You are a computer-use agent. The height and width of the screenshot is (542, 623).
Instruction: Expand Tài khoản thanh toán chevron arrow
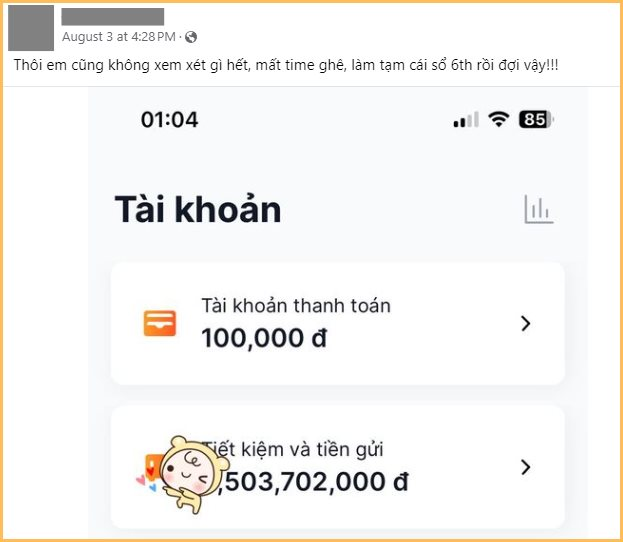point(526,323)
